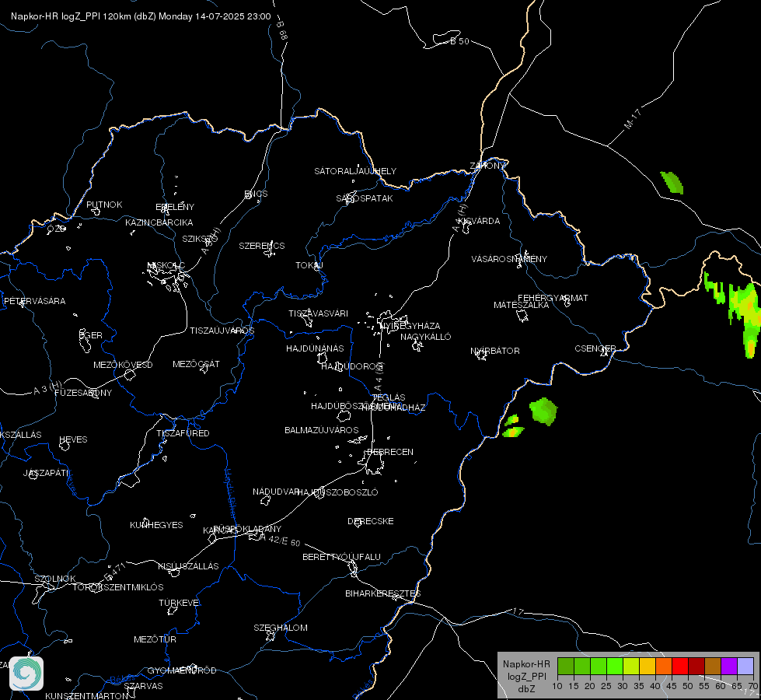
Task: Click the MISKOLC city label
Action: (166, 265)
